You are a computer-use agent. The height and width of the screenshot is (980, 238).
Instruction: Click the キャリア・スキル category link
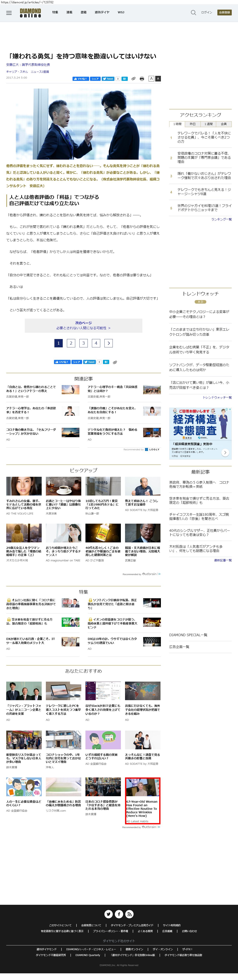click(17, 71)
